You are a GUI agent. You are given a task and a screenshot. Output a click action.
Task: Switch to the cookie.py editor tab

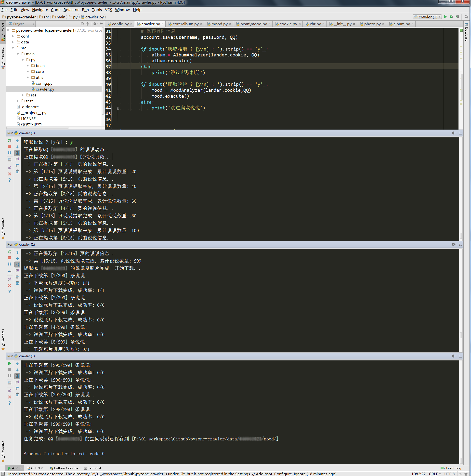tap(288, 24)
